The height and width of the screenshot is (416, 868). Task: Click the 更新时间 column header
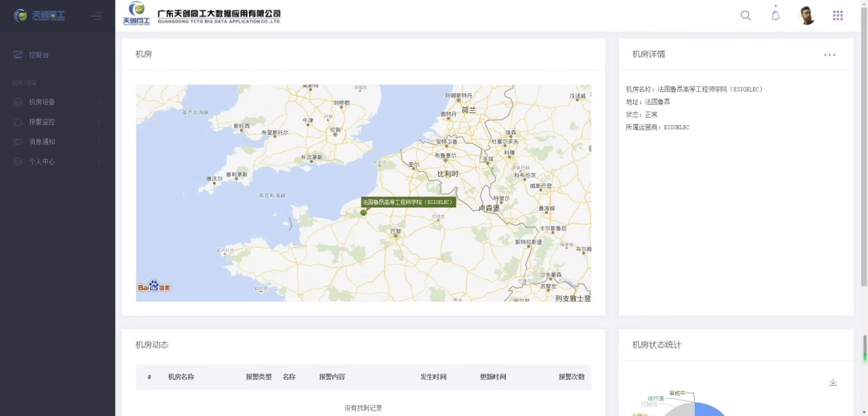pyautogui.click(x=493, y=377)
